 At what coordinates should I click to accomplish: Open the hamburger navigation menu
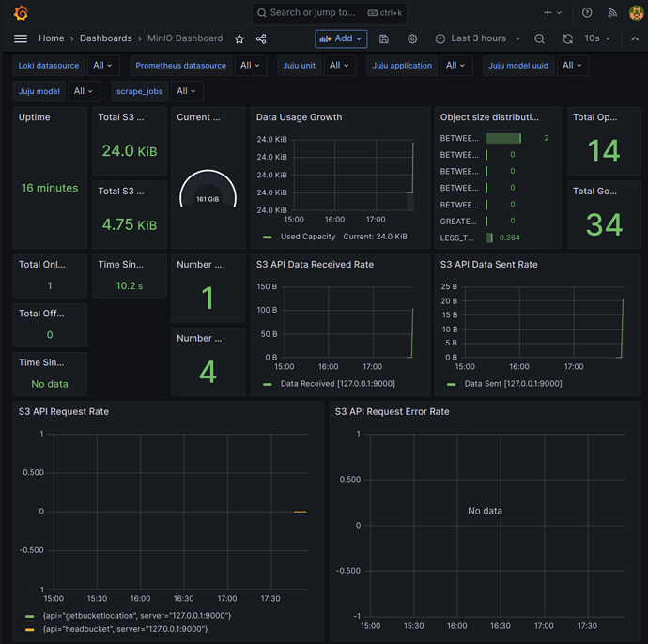point(21,38)
